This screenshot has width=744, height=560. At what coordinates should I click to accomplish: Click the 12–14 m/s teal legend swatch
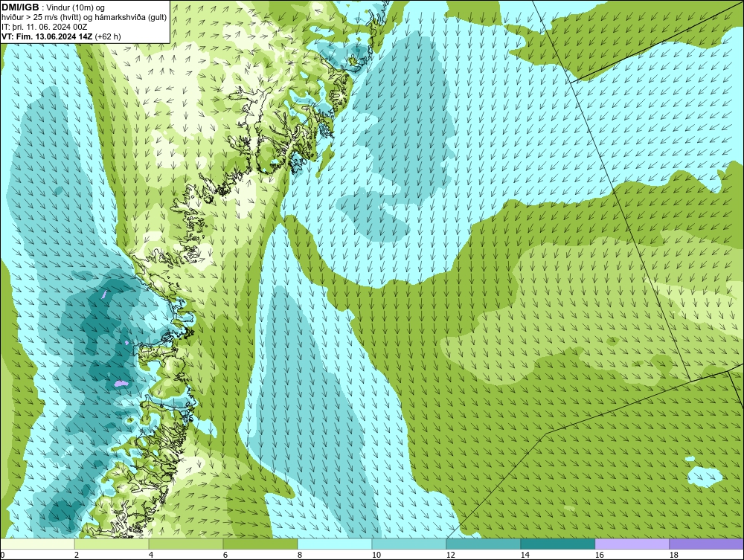pos(484,544)
